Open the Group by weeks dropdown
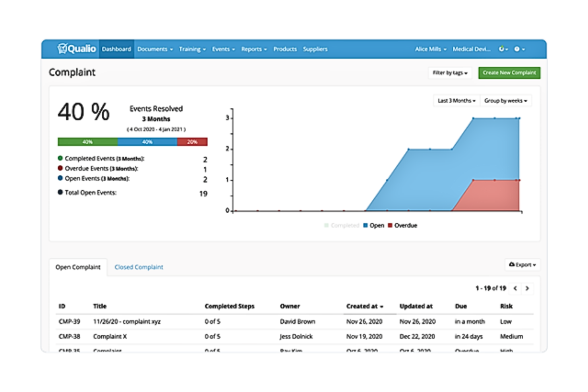 506,100
